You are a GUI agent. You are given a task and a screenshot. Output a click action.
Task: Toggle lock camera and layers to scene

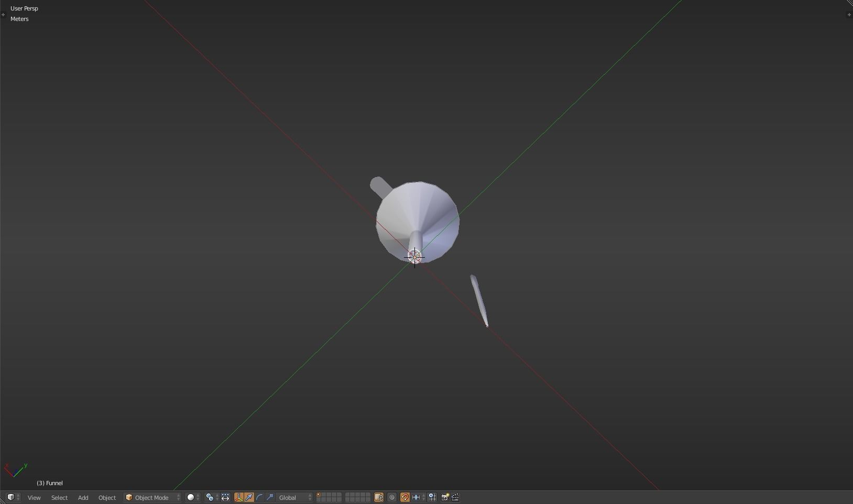pyautogui.click(x=379, y=497)
